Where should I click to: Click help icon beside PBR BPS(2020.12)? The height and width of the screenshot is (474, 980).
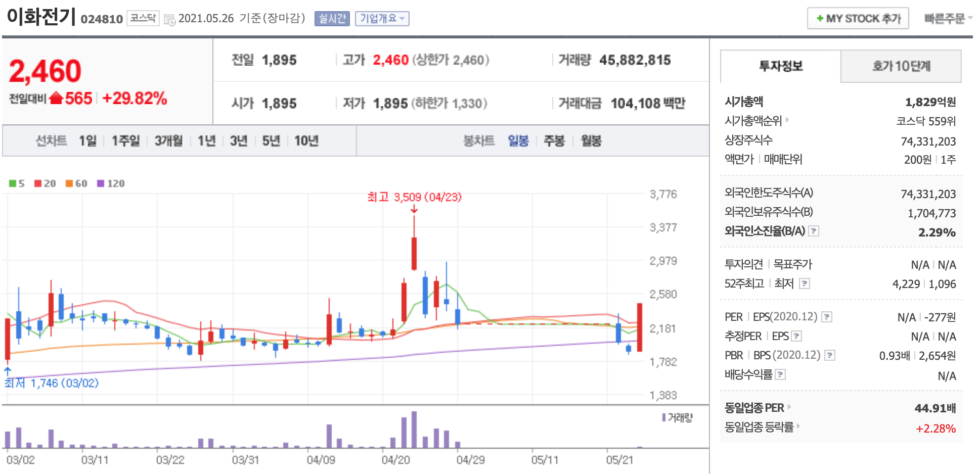click(830, 355)
